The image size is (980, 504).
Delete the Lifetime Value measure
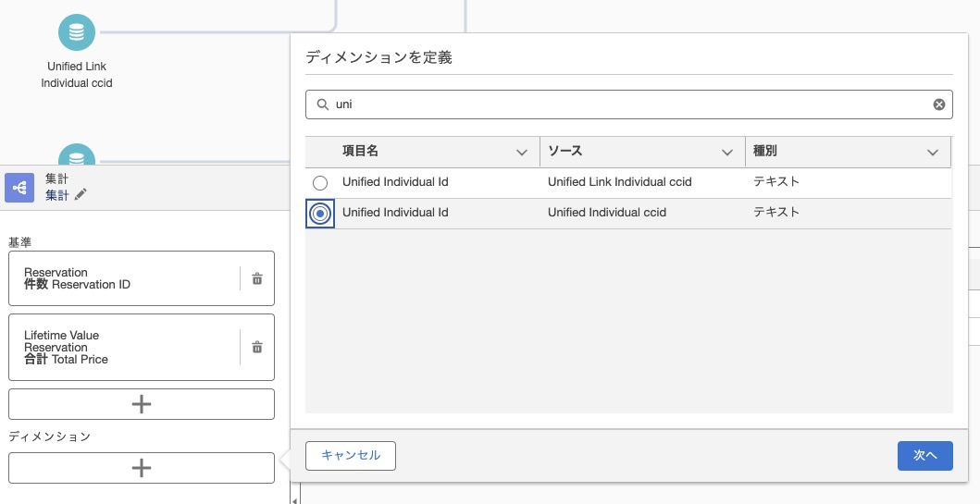257,347
